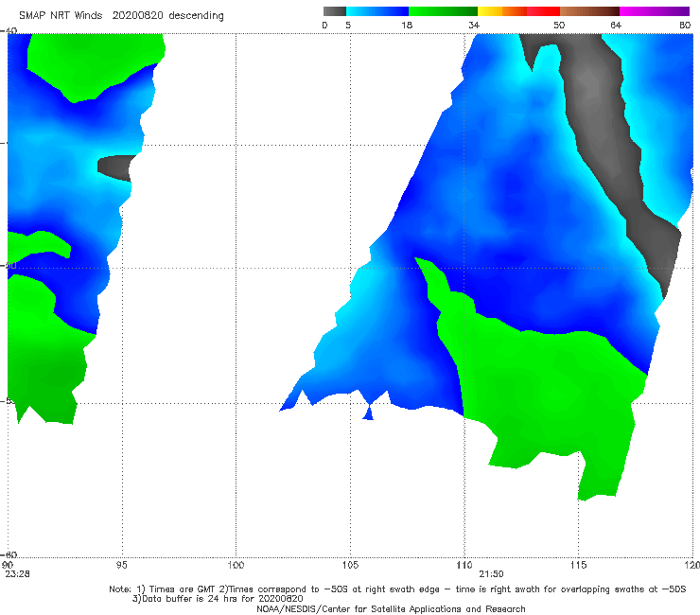Click the title text 'SMAP NRT Winds 20200820 descending'
This screenshot has width=700, height=615.
tap(121, 16)
